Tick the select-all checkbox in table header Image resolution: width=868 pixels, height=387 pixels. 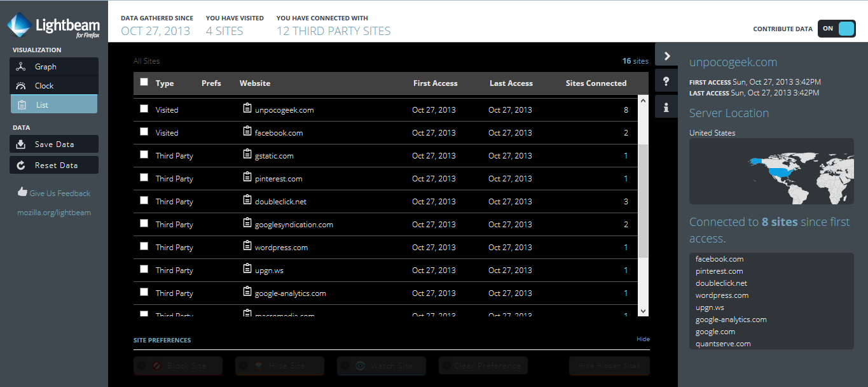(144, 82)
